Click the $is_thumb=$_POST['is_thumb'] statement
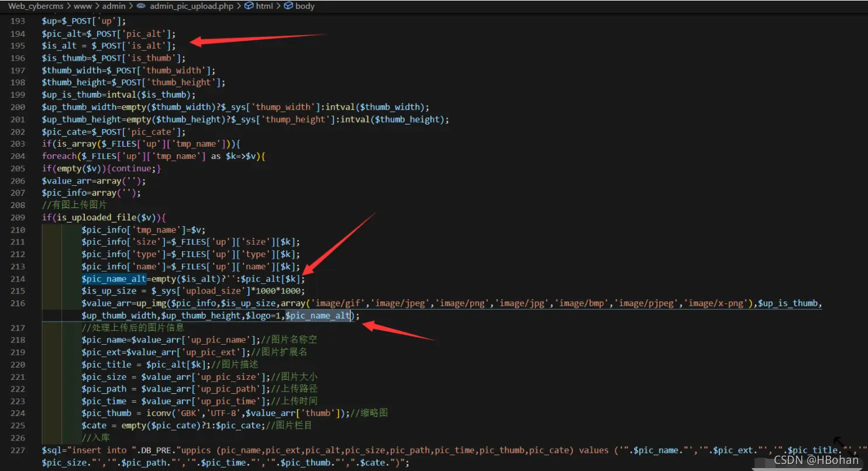This screenshot has width=868, height=471. tap(113, 58)
